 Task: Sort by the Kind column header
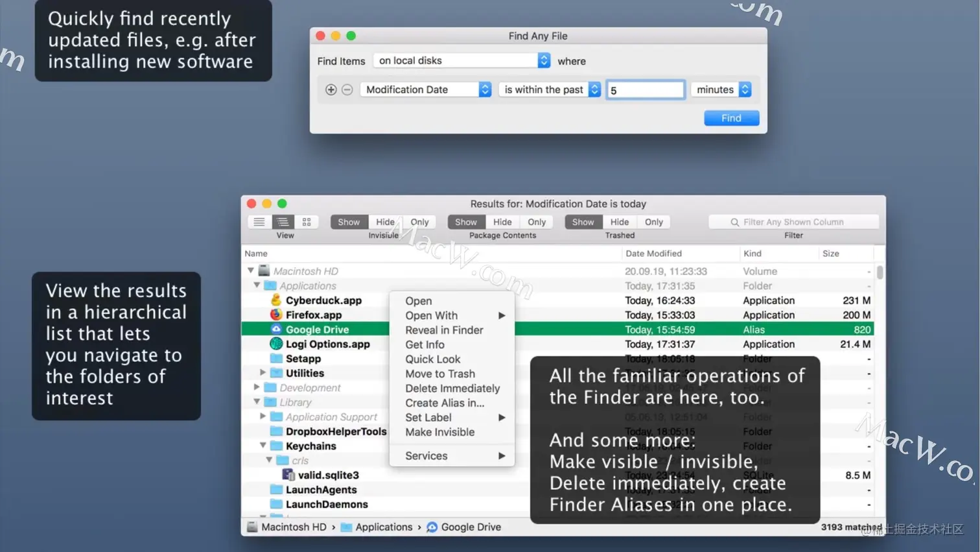(779, 254)
